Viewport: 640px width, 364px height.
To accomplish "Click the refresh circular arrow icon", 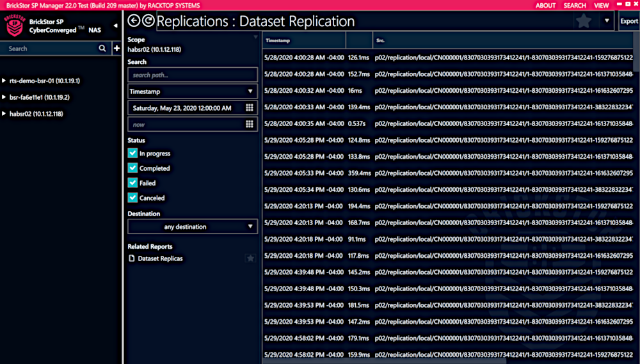I will (x=148, y=20).
